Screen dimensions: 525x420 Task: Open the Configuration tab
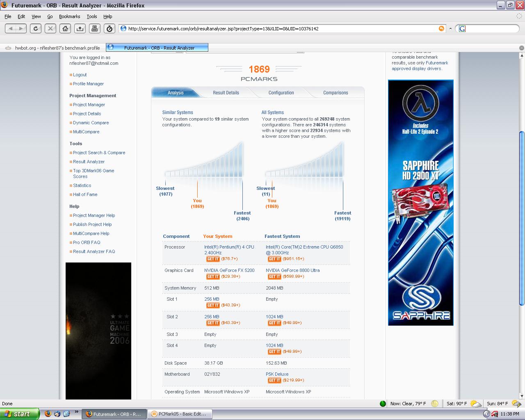tap(281, 93)
